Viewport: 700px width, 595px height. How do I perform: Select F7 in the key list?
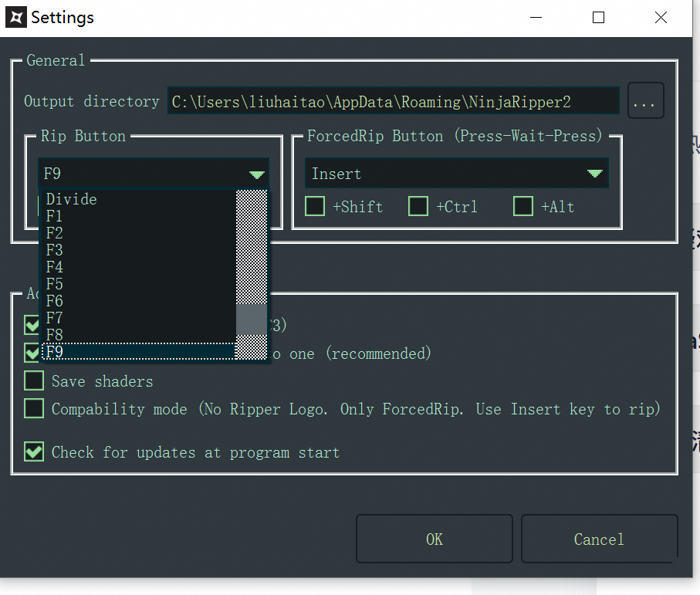[x=138, y=318]
